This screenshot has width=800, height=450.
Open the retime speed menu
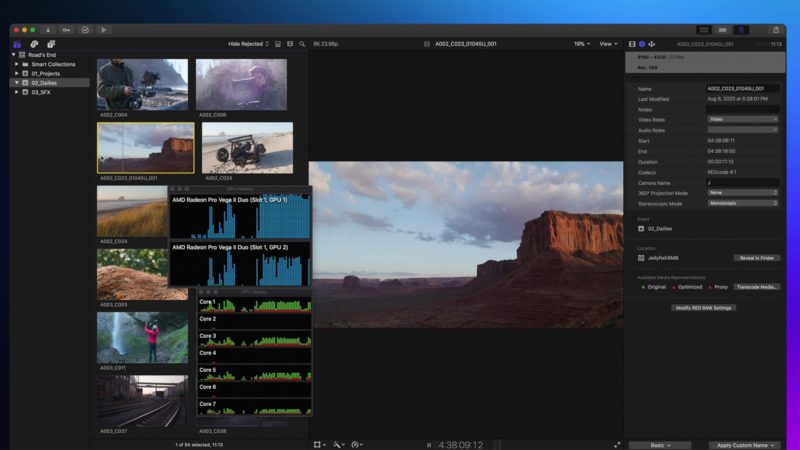pos(357,445)
